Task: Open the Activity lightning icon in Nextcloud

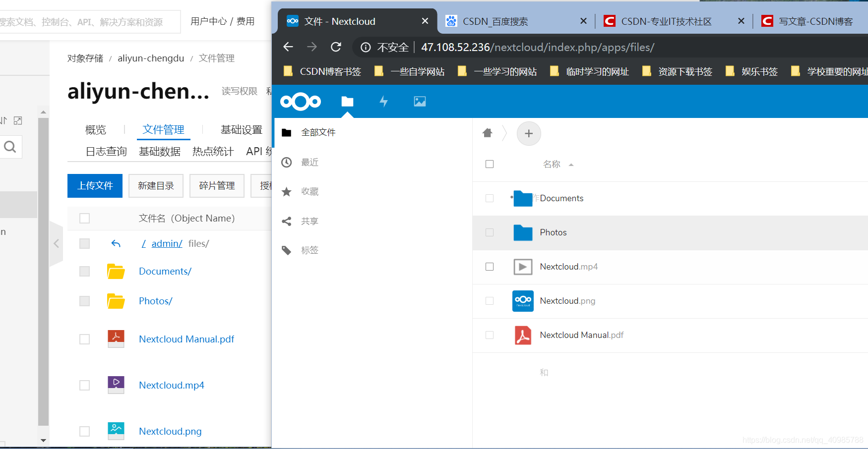Action: [383, 102]
